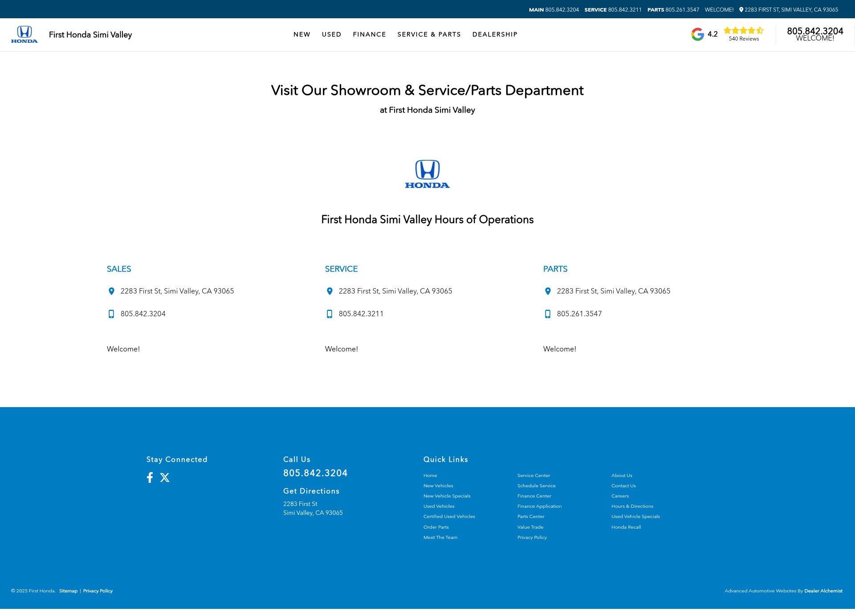Open the Dealer Alchemist credit link
The height and width of the screenshot is (616, 855).
click(823, 591)
